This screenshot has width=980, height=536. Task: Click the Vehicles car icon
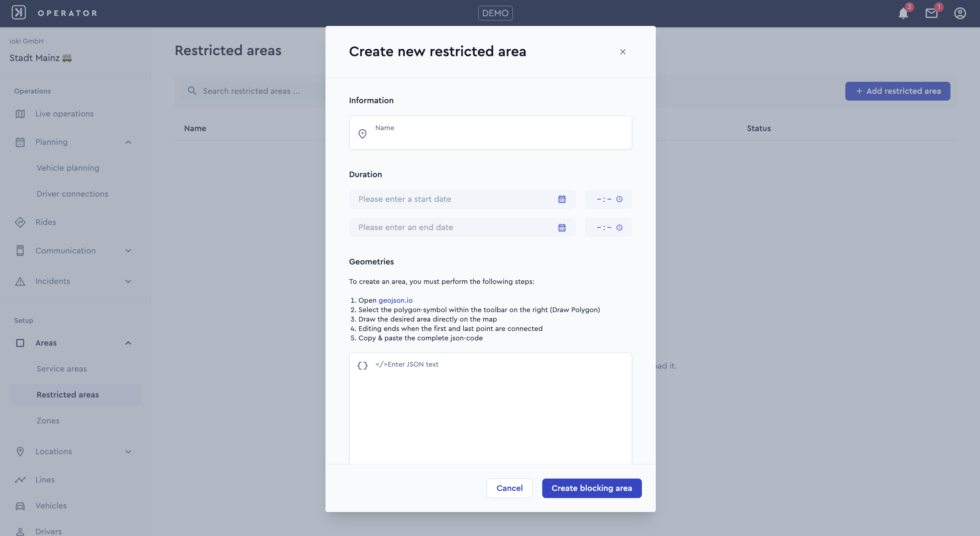[x=20, y=506]
